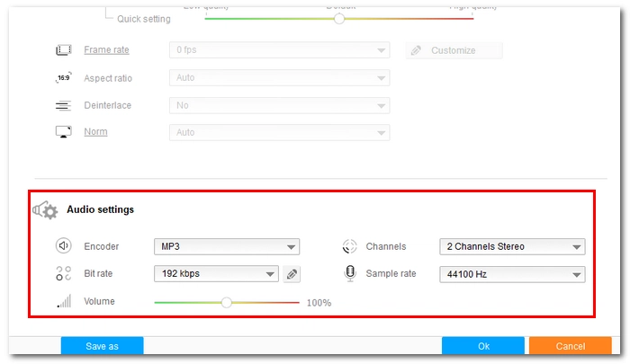
Task: Open the Sample rate 44100 Hz dropdown
Action: click(512, 274)
